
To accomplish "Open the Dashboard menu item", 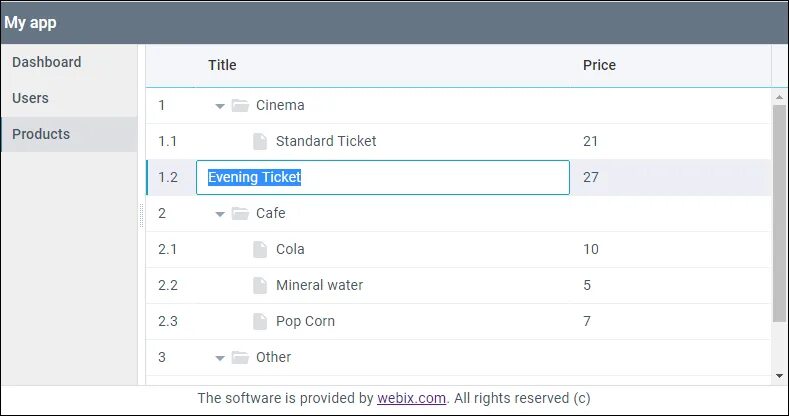I will click(x=69, y=62).
